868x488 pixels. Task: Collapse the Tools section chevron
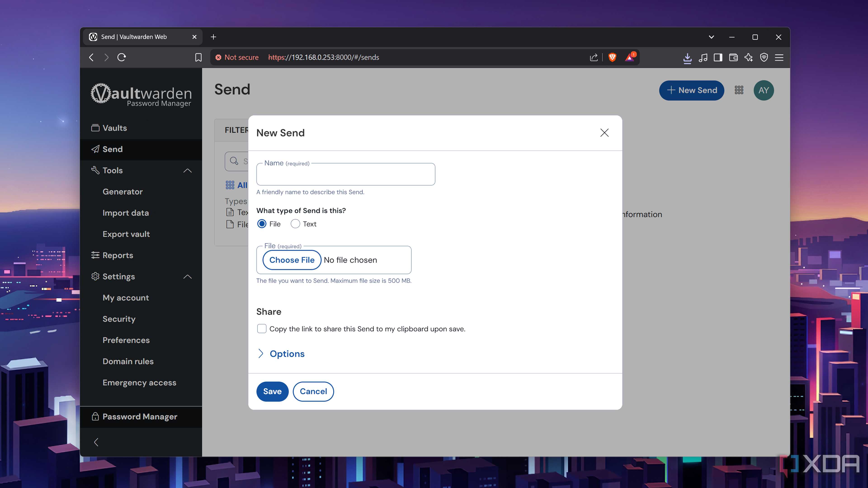pyautogui.click(x=187, y=171)
